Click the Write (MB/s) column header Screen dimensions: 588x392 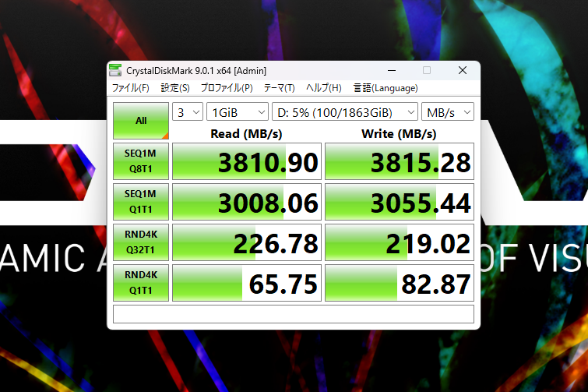tap(399, 134)
